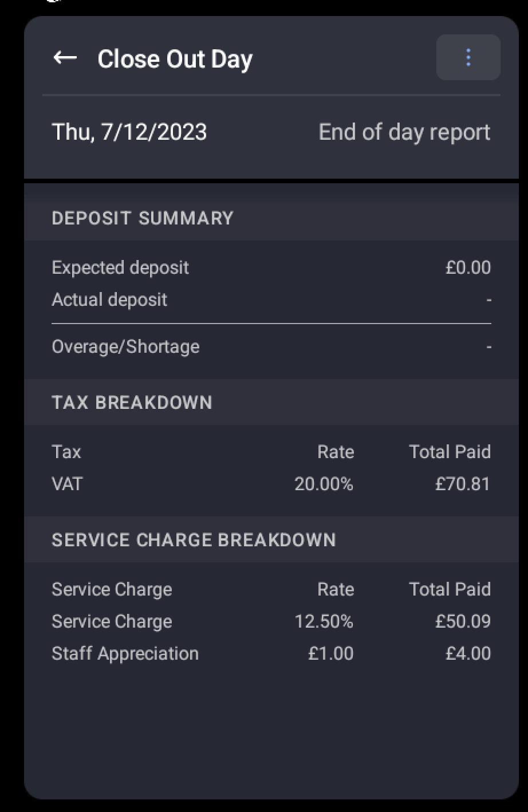Screen dimensions: 528x812
Task: Select the Actual deposit row
Action: point(109,299)
